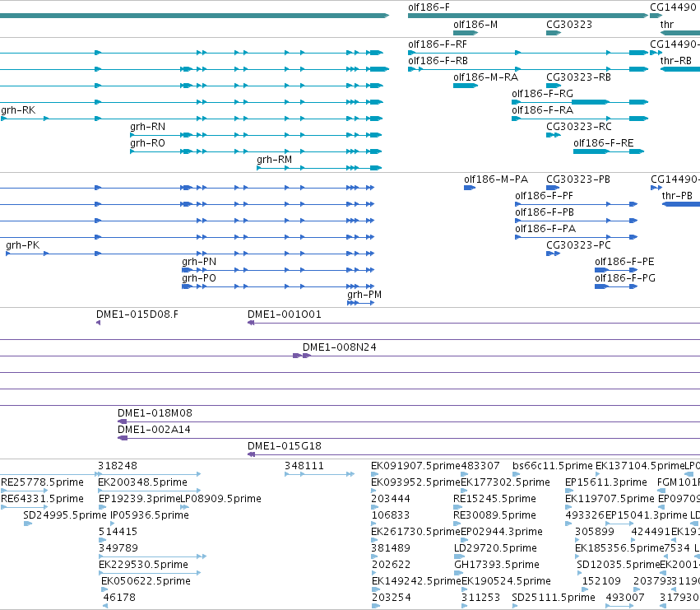This screenshot has width=700, height=610.
Task: Click protein CG30323-PC label
Action: [x=578, y=246]
